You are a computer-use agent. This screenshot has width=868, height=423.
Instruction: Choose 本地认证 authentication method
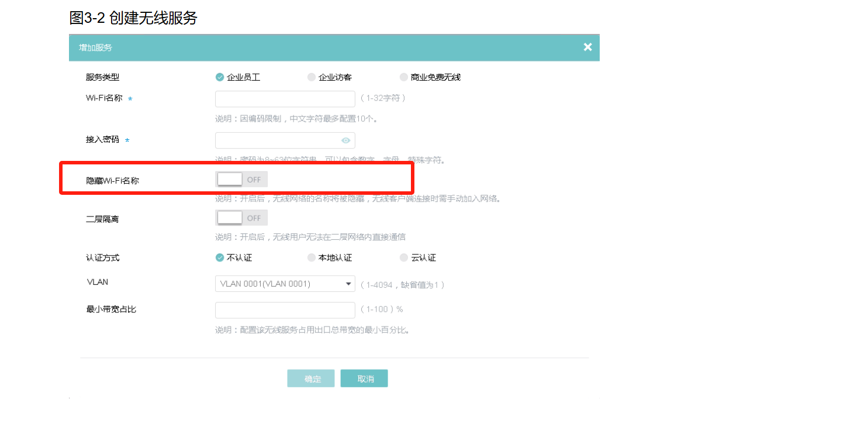pos(312,257)
